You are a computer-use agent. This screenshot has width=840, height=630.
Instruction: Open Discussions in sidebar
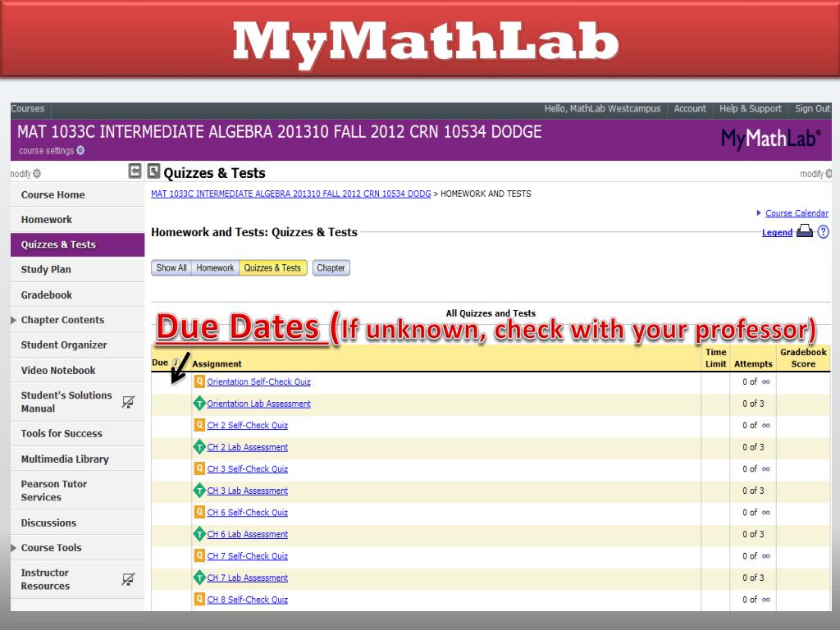pyautogui.click(x=78, y=523)
